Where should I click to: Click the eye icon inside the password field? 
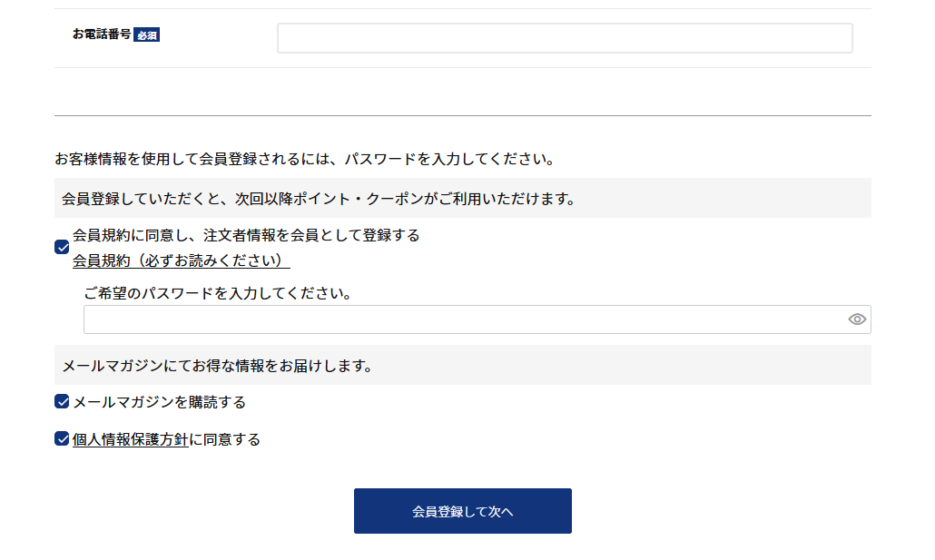(856, 319)
